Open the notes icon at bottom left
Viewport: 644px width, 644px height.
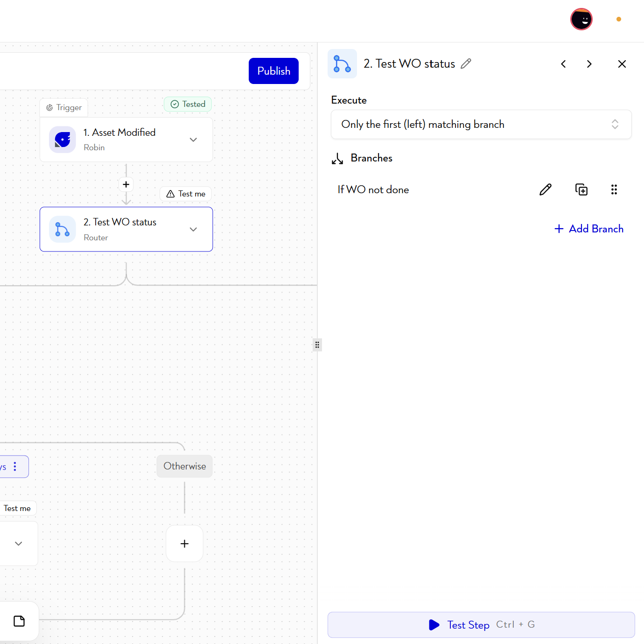19,621
